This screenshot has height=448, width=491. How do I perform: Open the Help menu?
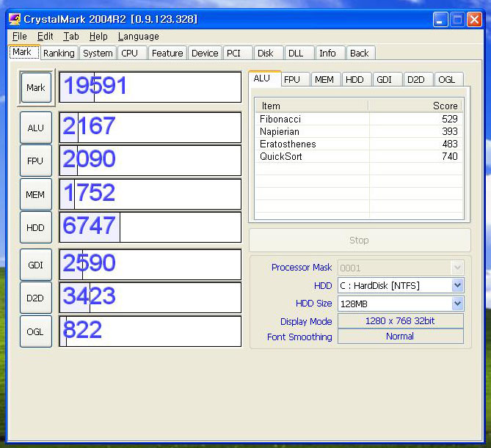[98, 36]
